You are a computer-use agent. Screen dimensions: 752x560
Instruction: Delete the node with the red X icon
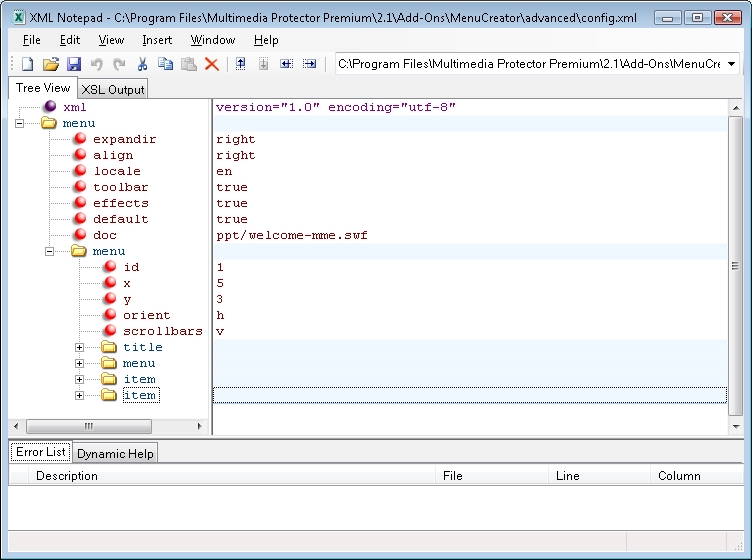pos(212,64)
